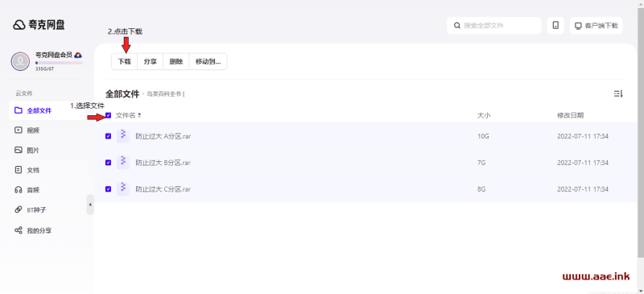
Task: Click the rar icon of B分区 file
Action: pos(123,163)
